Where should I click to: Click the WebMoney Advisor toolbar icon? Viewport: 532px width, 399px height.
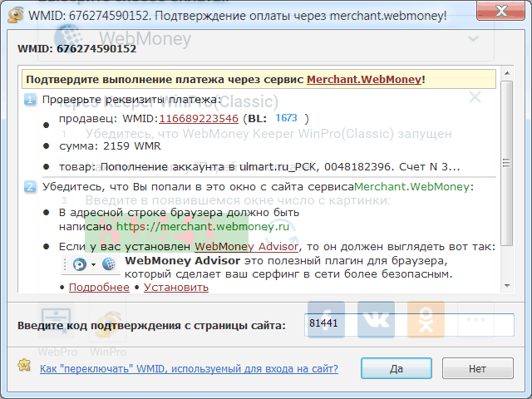click(80, 264)
